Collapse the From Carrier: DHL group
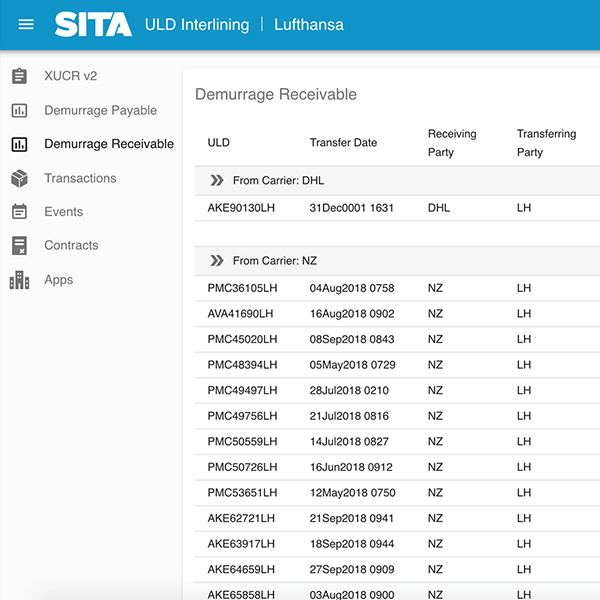Viewport: 600px width, 600px height. 217,180
